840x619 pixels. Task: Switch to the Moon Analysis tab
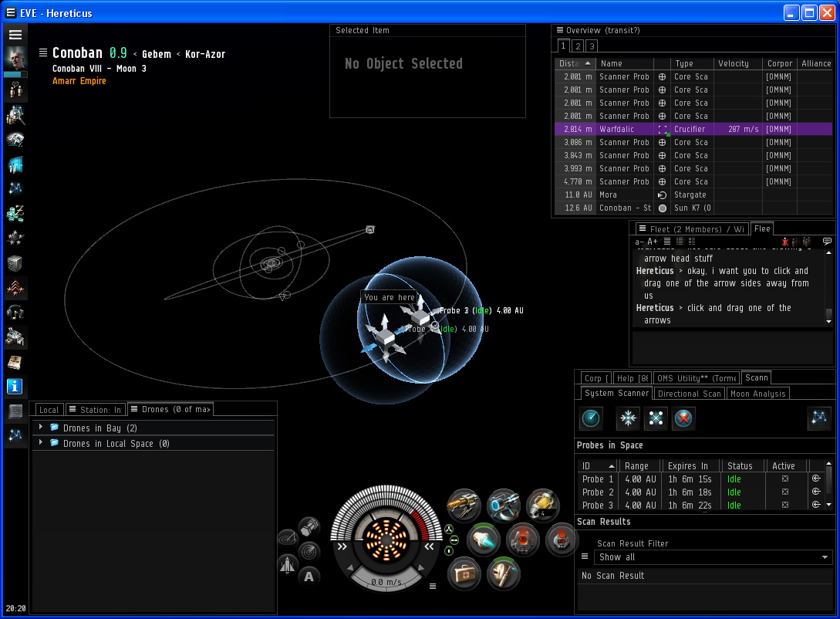point(757,394)
